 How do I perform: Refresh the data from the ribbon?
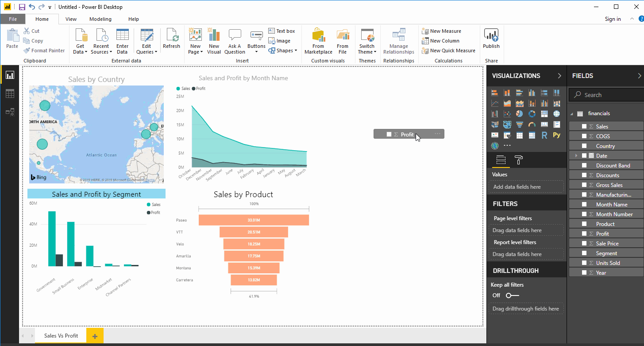click(171, 39)
